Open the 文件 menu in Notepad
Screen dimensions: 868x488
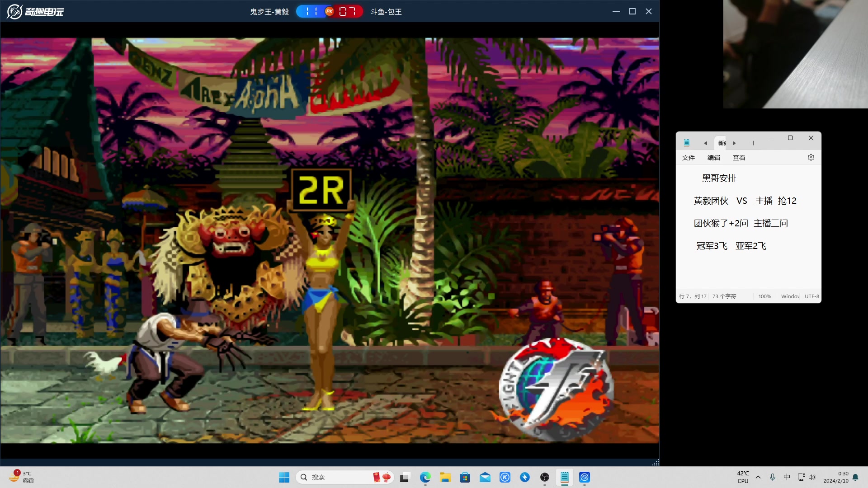tap(689, 158)
